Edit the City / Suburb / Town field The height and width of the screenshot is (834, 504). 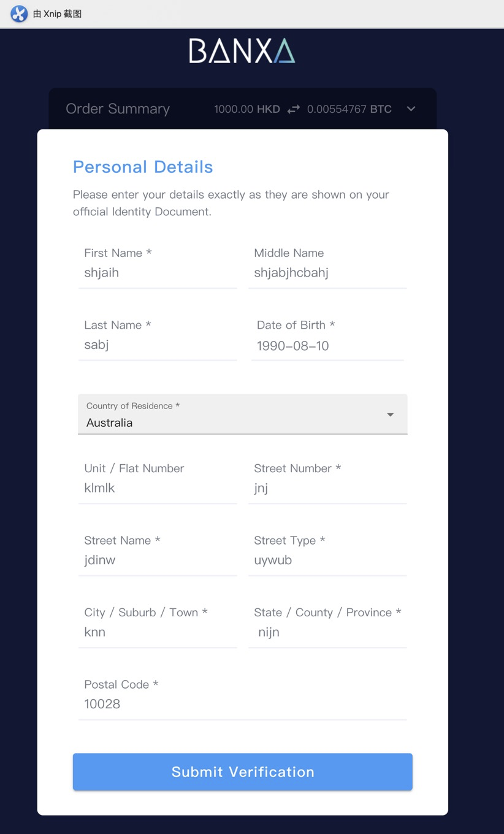[157, 632]
